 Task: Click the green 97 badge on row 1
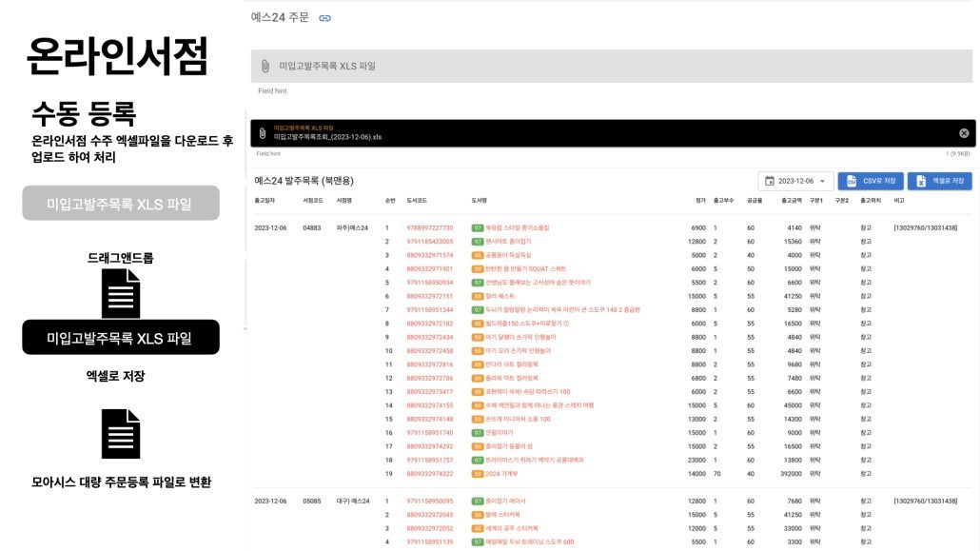pos(478,228)
